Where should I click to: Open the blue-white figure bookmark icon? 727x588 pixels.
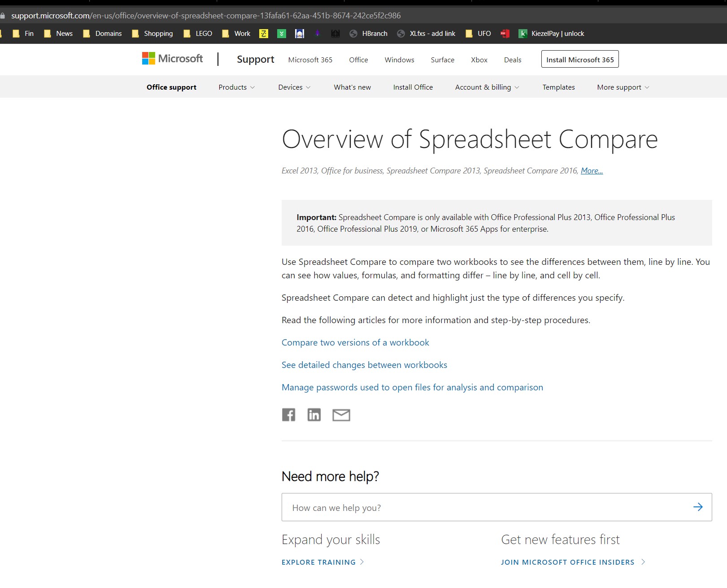(300, 34)
